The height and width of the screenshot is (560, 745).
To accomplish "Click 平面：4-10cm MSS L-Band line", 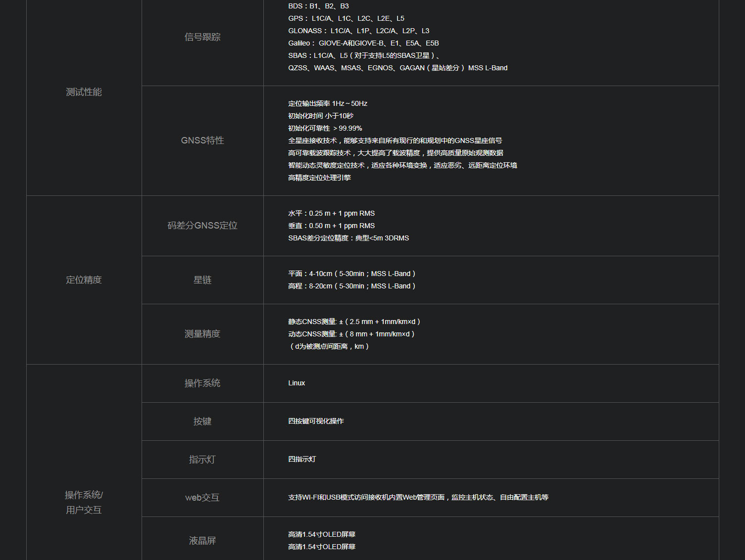I will coord(352,274).
